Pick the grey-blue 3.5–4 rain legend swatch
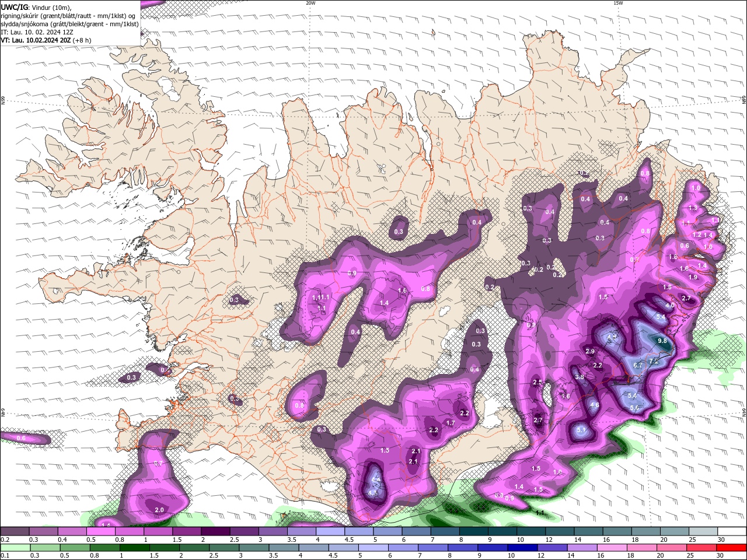The image size is (747, 560). [x=284, y=548]
